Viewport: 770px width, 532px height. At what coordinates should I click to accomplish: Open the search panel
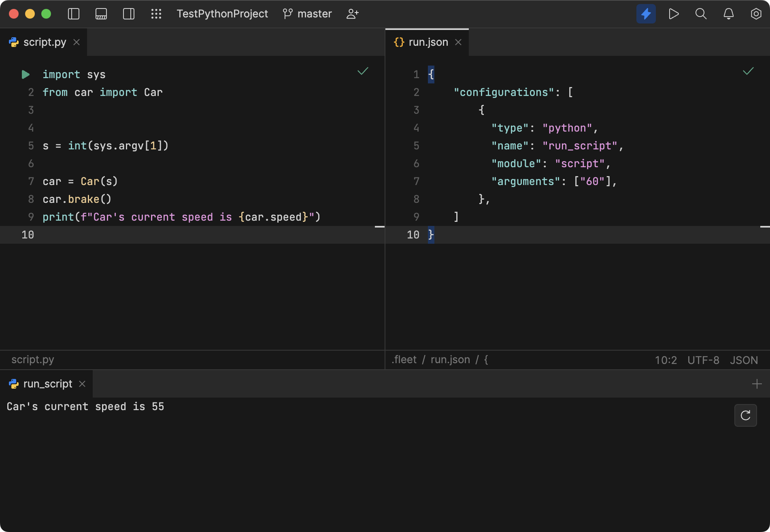tap(701, 13)
